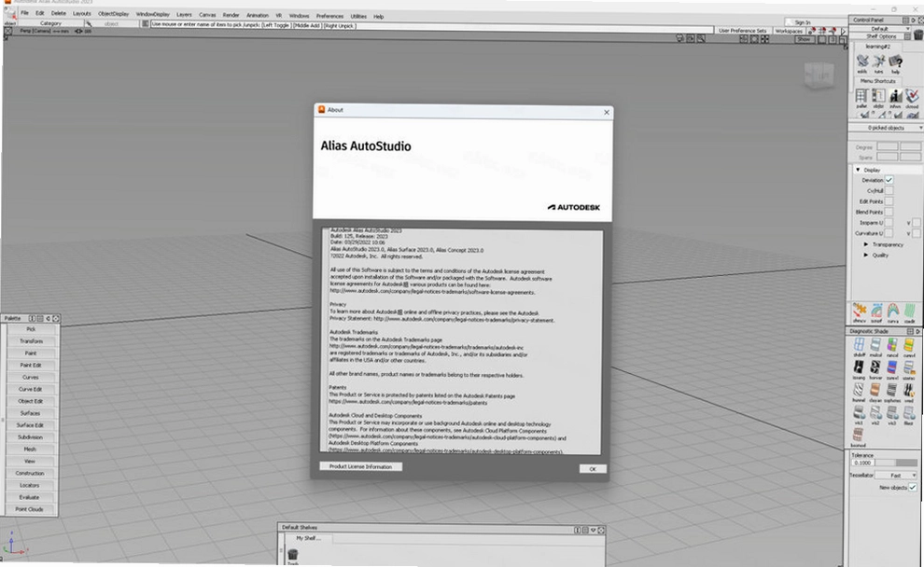Enable the Edit Points checkbox
The width and height of the screenshot is (924, 567).
pyautogui.click(x=889, y=201)
